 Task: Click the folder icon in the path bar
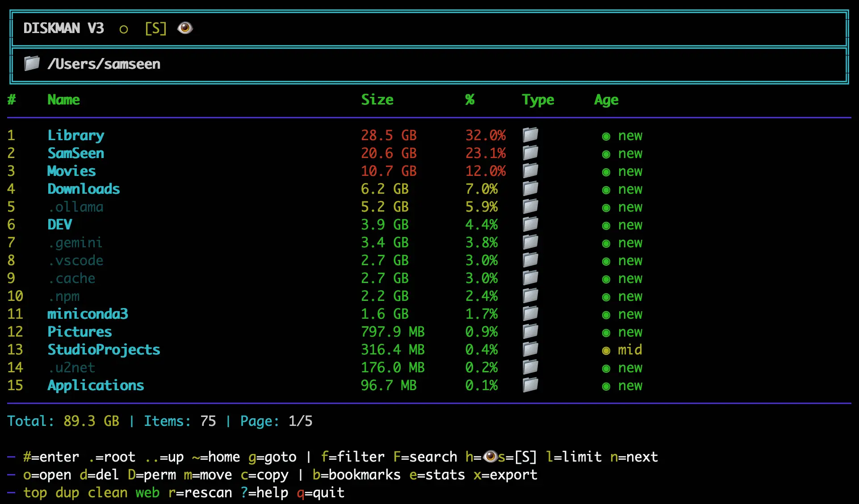pyautogui.click(x=31, y=63)
